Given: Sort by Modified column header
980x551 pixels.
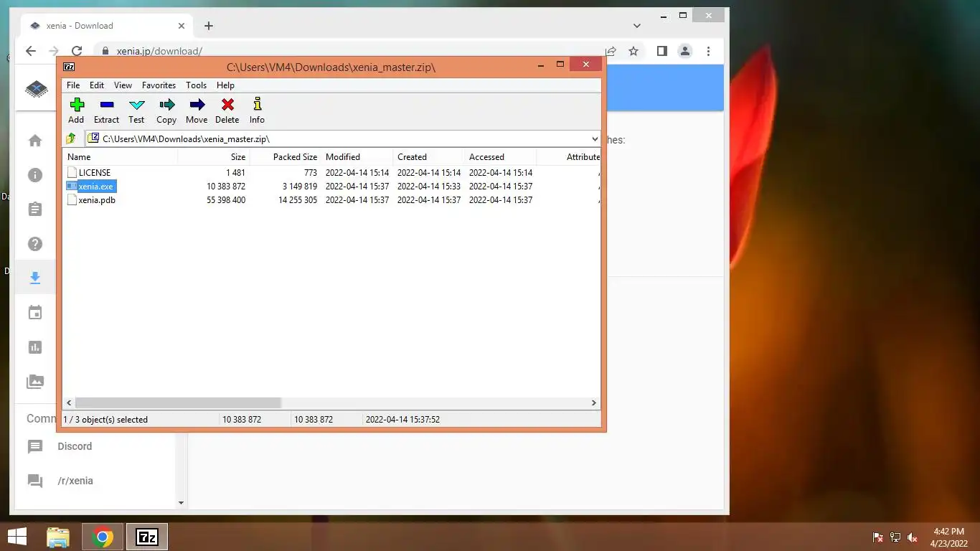Looking at the screenshot, I should [x=357, y=156].
